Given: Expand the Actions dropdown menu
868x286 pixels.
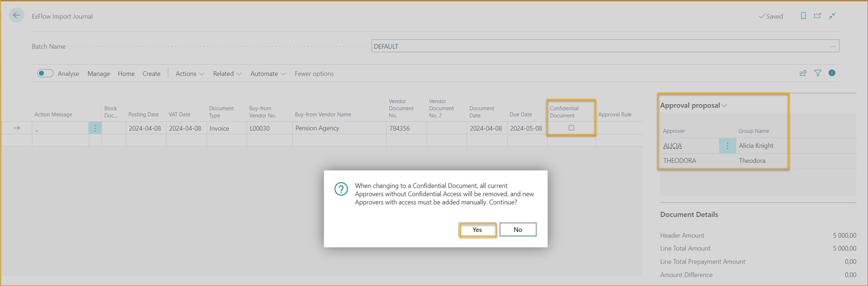Looking at the screenshot, I should [x=190, y=74].
